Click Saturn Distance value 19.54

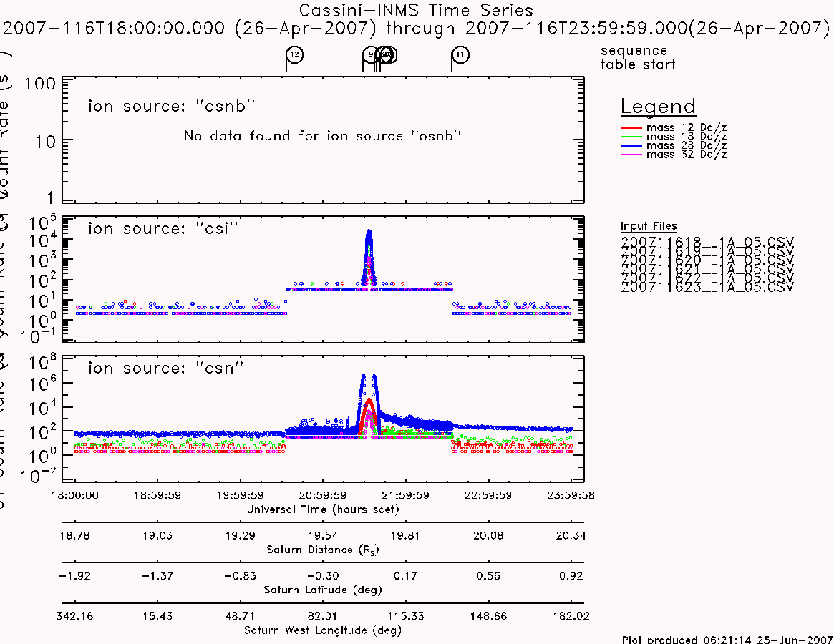point(323,535)
